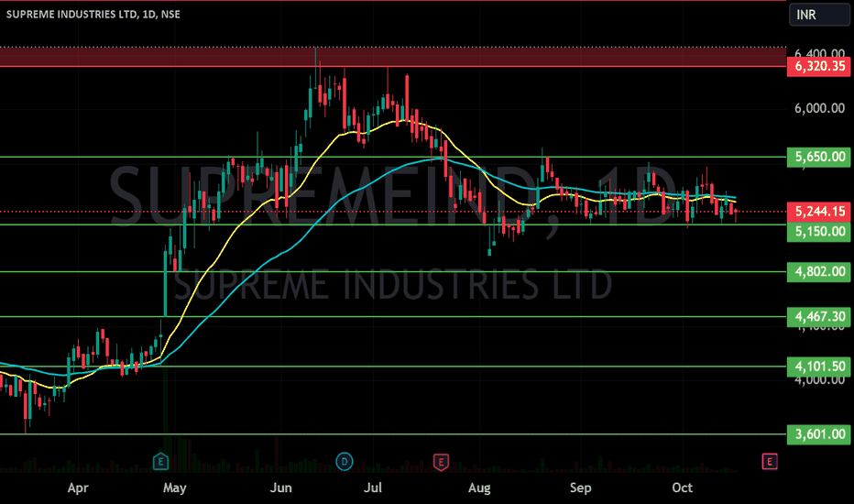The width and height of the screenshot is (854, 504).
Task: Click the Sep label on time axis
Action: pos(581,488)
